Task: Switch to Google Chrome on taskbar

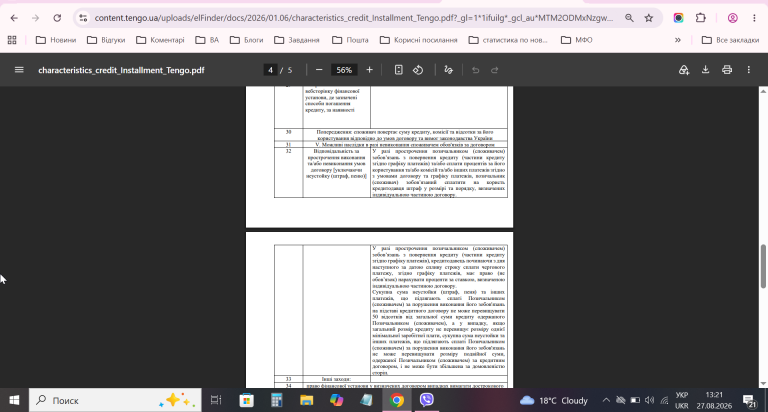Action: pyautogui.click(x=397, y=400)
